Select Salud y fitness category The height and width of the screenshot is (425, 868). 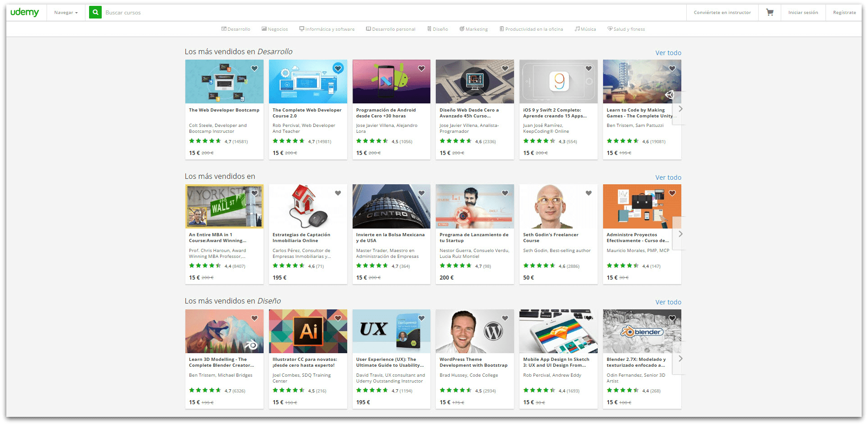[626, 29]
